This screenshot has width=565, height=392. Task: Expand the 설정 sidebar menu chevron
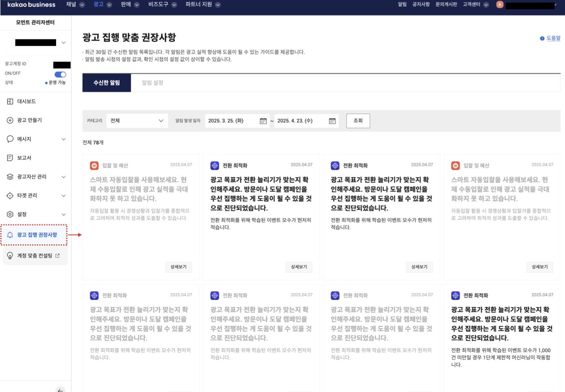63,215
